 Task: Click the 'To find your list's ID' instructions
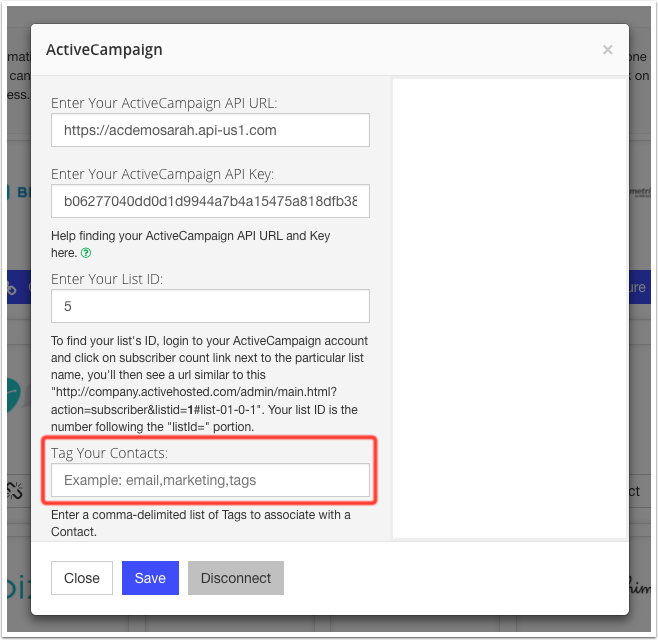point(209,384)
